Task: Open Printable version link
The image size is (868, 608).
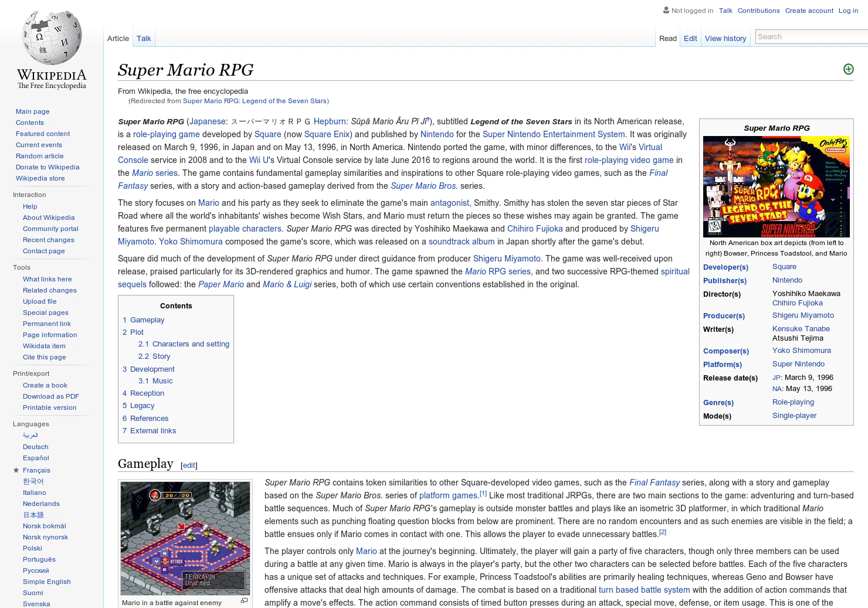Action: click(x=49, y=407)
